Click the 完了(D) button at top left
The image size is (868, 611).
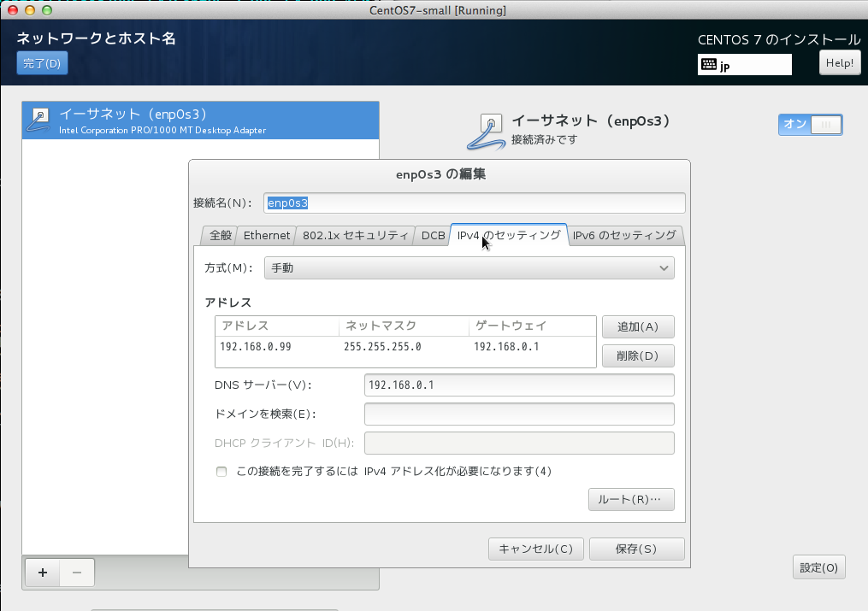point(41,62)
